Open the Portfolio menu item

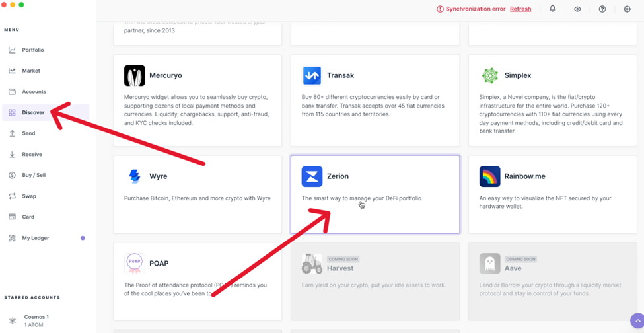[x=33, y=50]
